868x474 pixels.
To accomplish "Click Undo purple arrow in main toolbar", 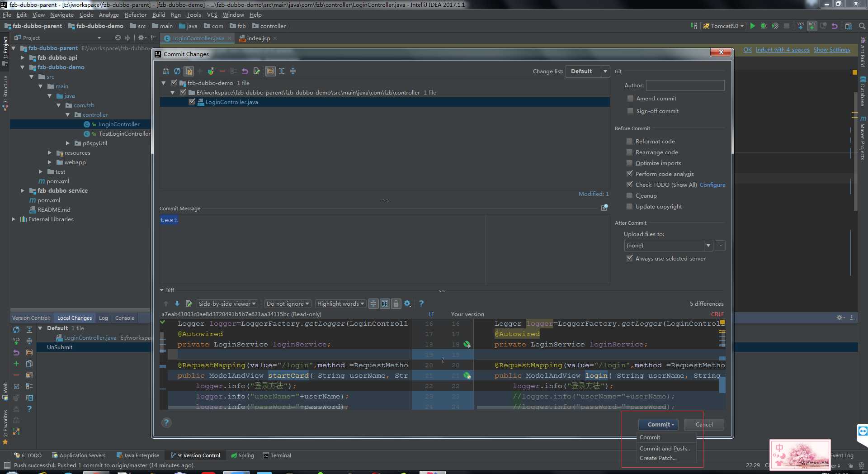I will (835, 26).
